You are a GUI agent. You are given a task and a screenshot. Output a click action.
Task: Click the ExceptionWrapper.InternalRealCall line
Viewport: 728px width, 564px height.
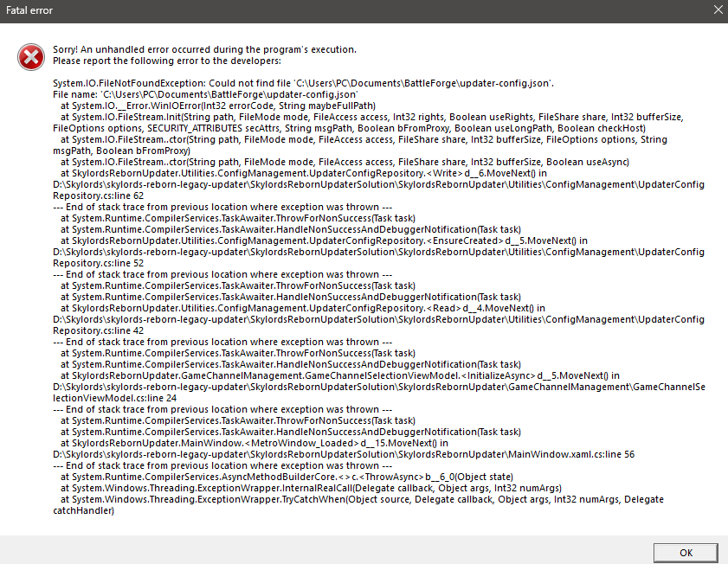click(x=311, y=488)
